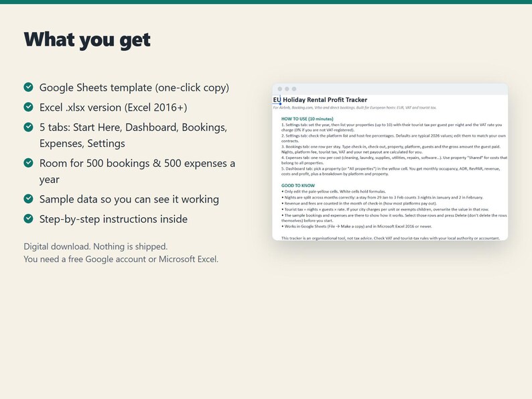The width and height of the screenshot is (532, 399).
Task: Click checkmark icon beside Google Sheets template
Action: pyautogui.click(x=29, y=87)
